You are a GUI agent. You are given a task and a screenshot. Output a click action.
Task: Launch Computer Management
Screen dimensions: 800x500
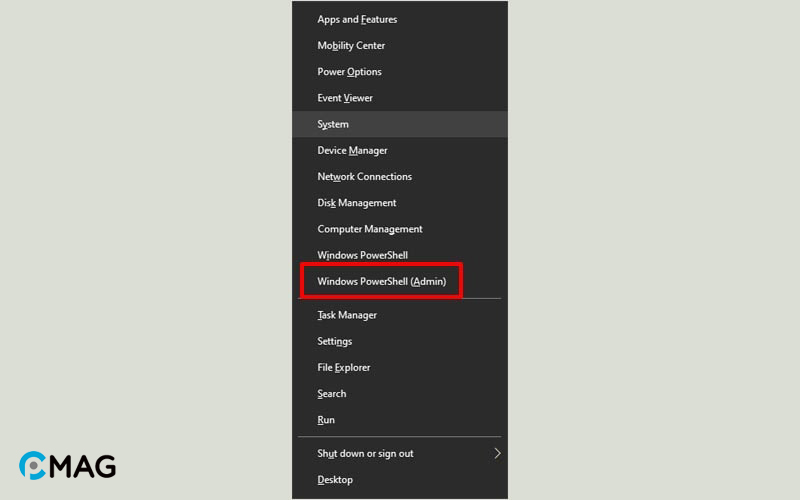pyautogui.click(x=399, y=229)
